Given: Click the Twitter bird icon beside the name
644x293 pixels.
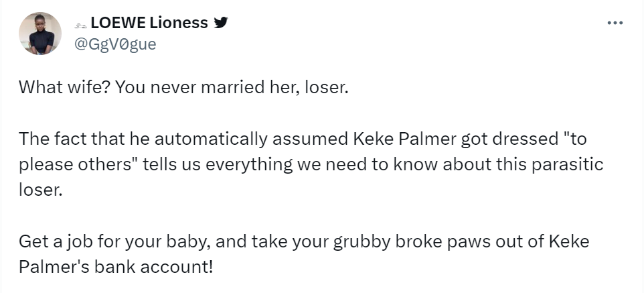Looking at the screenshot, I should [x=222, y=23].
